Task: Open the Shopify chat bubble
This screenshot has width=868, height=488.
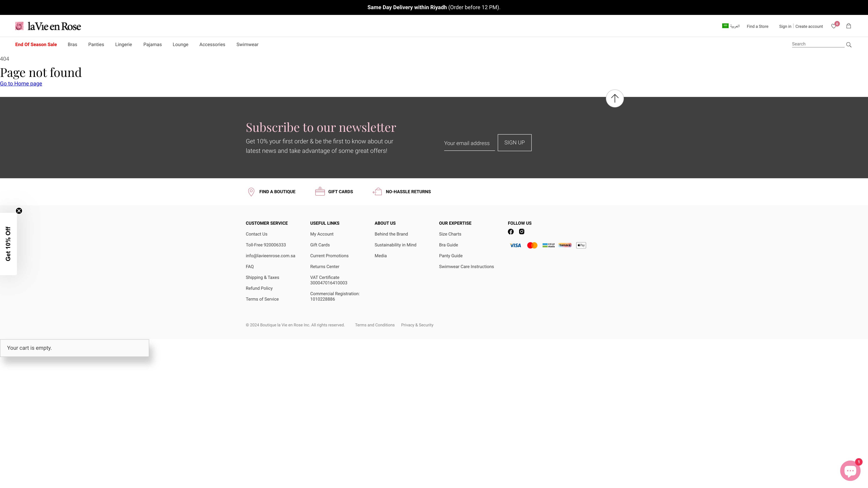Action: tap(850, 471)
